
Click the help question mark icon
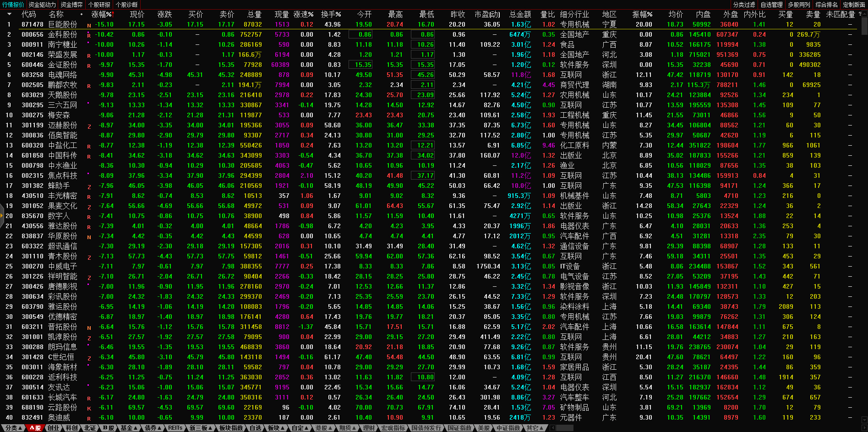(x=860, y=14)
